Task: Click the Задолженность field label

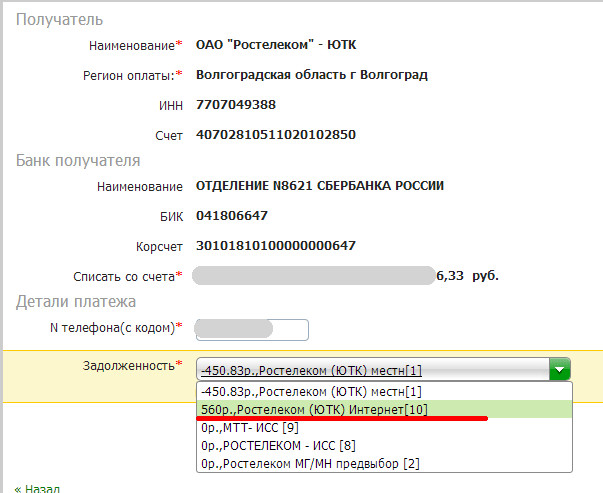Action: [127, 365]
